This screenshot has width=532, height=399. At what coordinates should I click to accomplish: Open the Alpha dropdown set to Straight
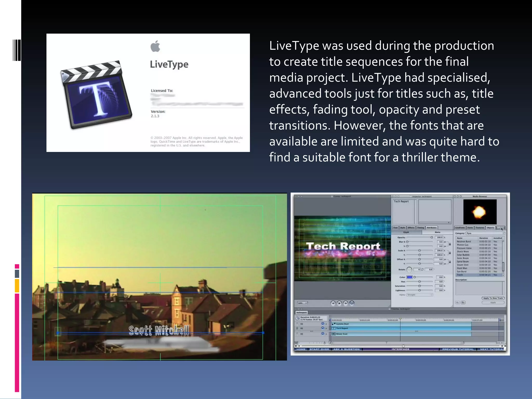[419, 295]
